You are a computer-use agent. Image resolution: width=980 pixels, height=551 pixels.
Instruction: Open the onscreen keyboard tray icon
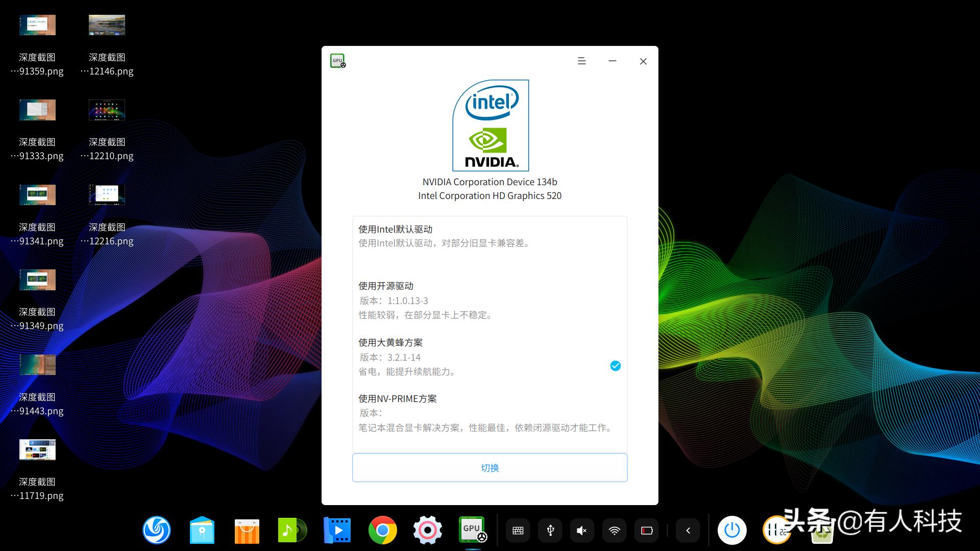(518, 531)
